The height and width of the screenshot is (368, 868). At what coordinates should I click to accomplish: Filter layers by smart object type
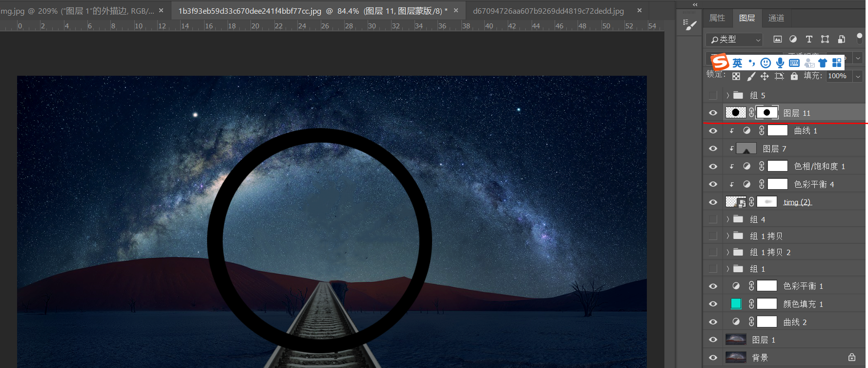pyautogui.click(x=841, y=39)
